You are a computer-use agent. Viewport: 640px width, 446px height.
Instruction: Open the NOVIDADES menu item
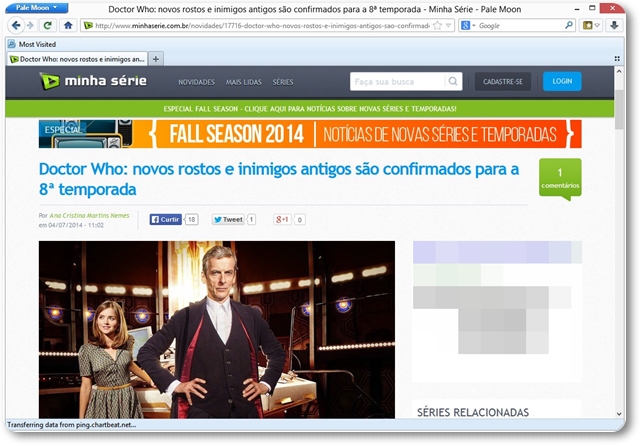(196, 82)
